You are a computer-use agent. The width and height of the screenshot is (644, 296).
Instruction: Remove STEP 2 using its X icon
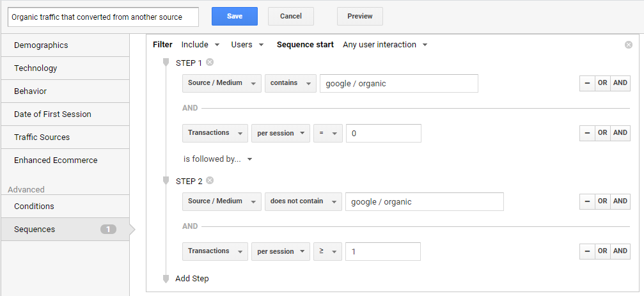coord(210,180)
